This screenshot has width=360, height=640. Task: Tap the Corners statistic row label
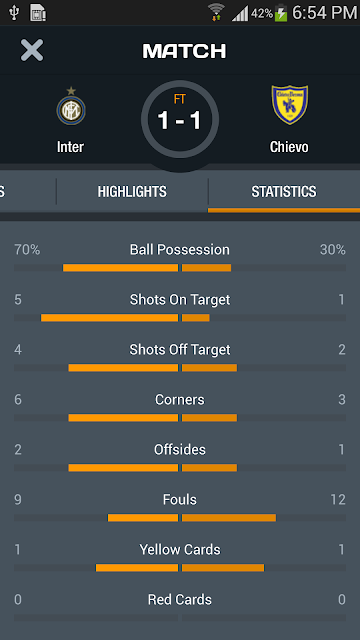coord(180,399)
